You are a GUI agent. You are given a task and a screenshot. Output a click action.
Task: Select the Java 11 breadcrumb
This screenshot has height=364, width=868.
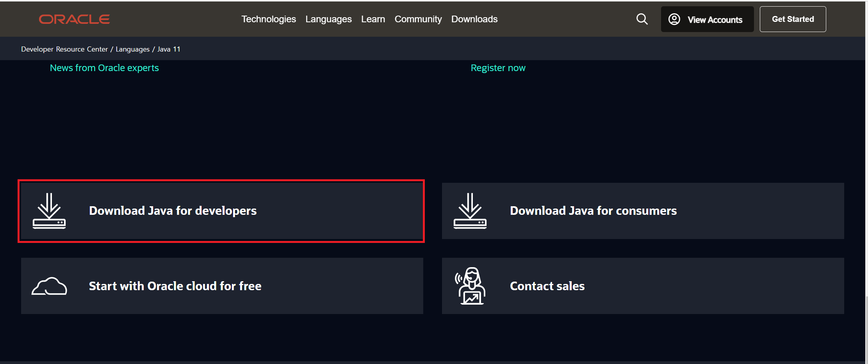169,49
